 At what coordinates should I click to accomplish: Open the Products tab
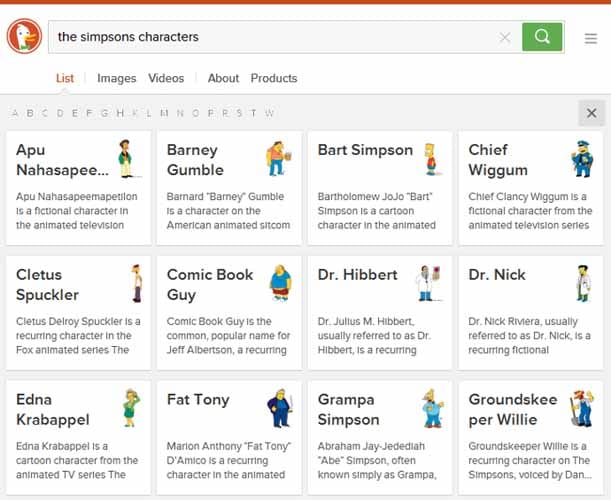(274, 78)
